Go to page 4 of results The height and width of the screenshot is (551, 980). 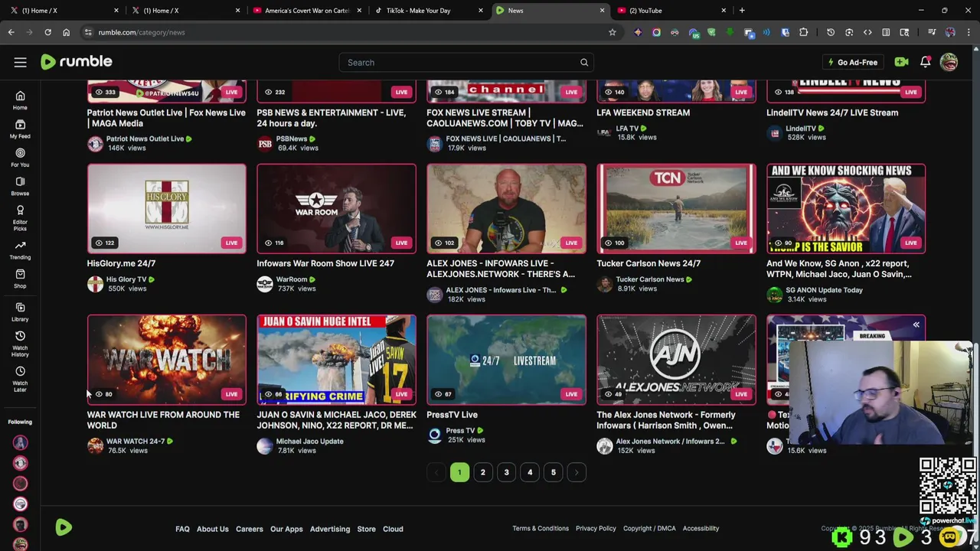click(x=530, y=472)
